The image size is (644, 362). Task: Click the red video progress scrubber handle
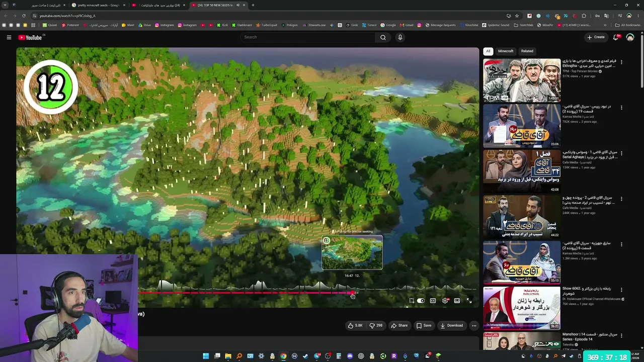352,293
